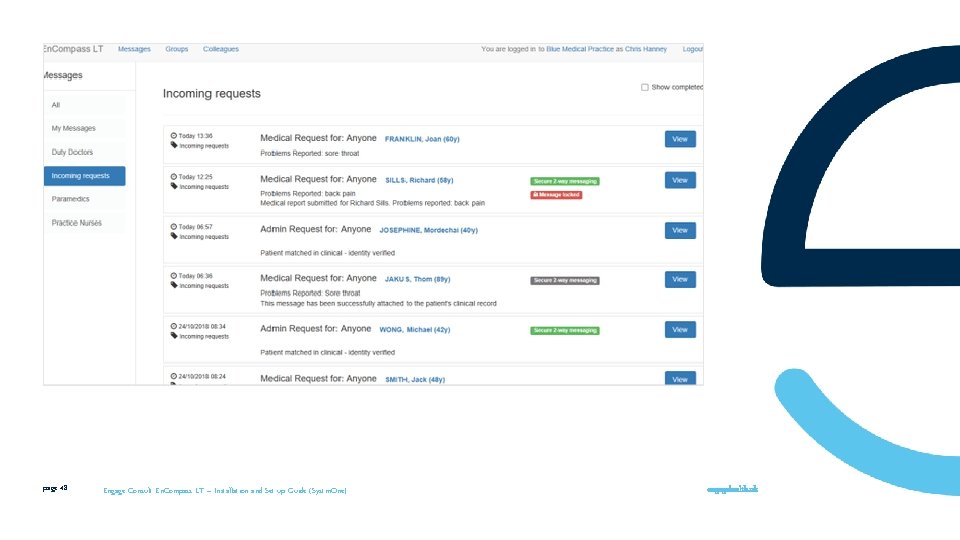The height and width of the screenshot is (540, 960).
Task: Open the Practice Nurses folder
Action: pyautogui.click(x=84, y=223)
